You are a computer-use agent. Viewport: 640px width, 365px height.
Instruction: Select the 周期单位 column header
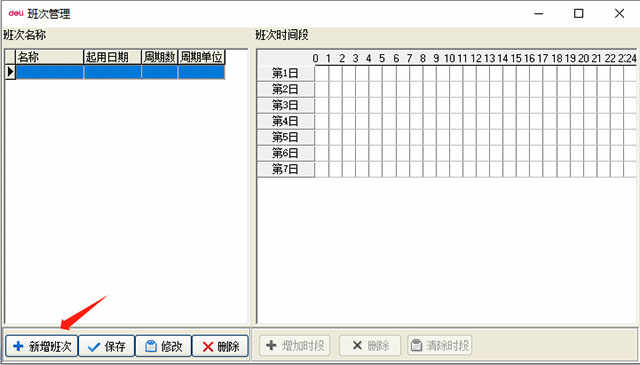[202, 57]
